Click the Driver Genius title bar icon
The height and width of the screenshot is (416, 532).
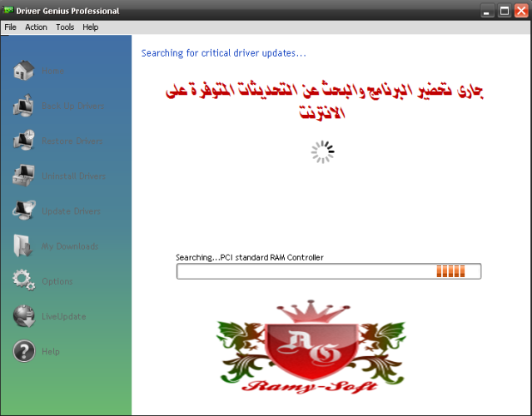coord(7,10)
